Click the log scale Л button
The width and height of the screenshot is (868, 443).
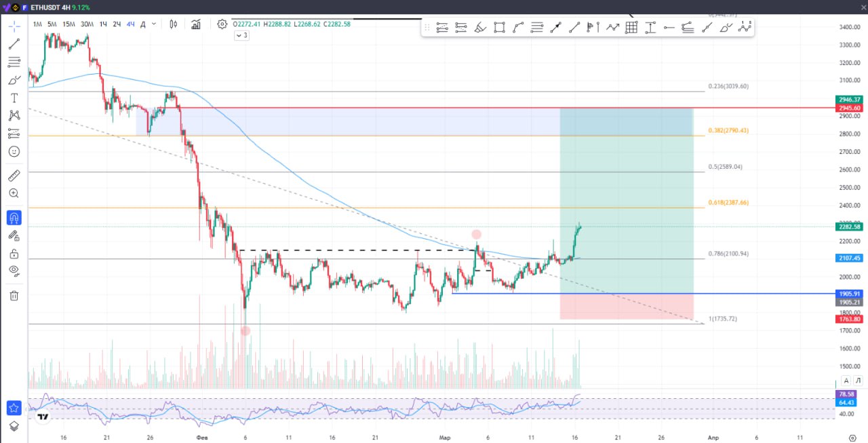[858, 381]
